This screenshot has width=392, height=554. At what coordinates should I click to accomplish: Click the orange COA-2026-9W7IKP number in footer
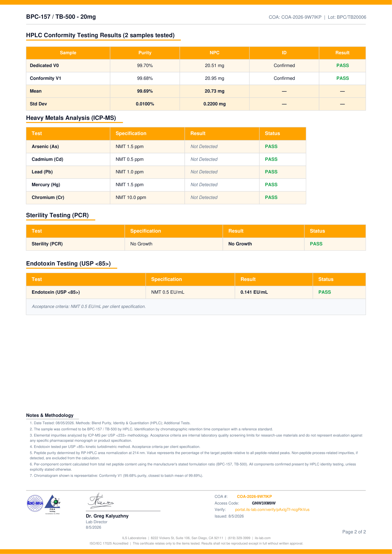point(254,497)
